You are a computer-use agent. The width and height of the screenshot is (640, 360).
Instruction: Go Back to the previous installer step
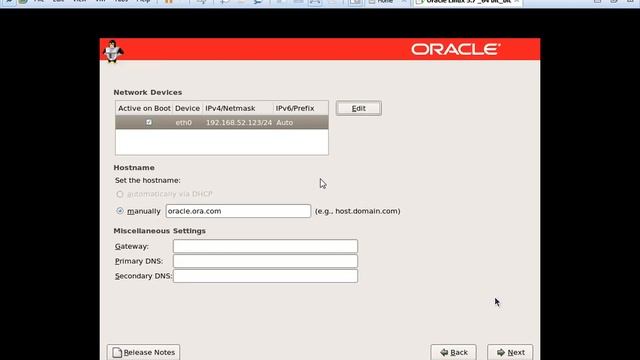click(453, 352)
